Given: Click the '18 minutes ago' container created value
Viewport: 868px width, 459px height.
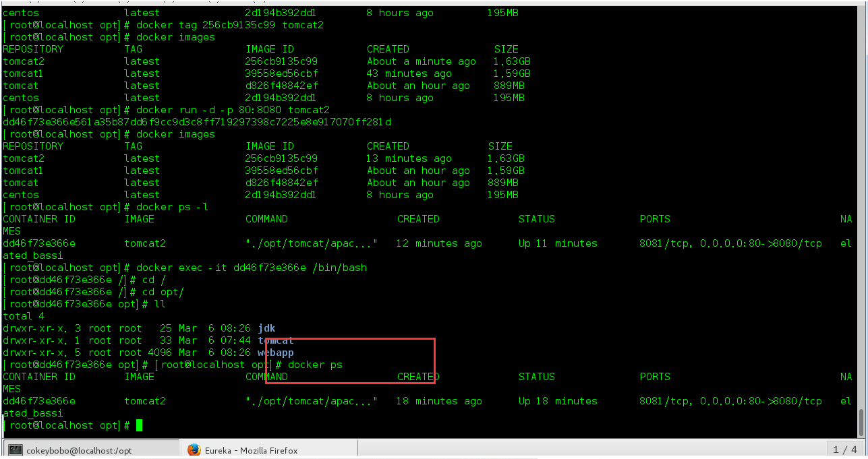Looking at the screenshot, I should 440,401.
